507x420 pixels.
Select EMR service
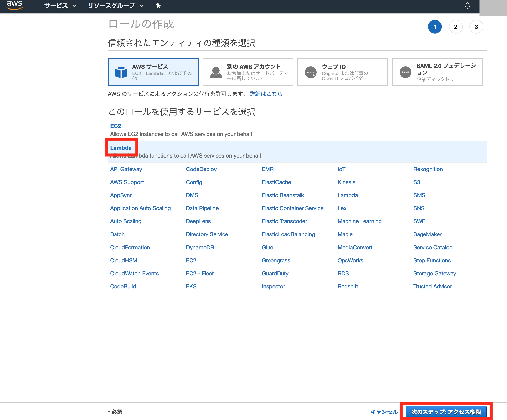[268, 169]
